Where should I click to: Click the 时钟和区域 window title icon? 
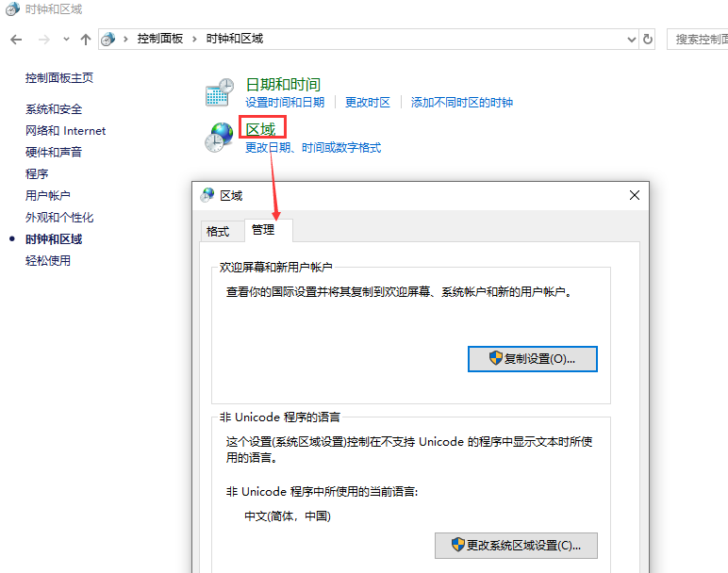coord(12,8)
